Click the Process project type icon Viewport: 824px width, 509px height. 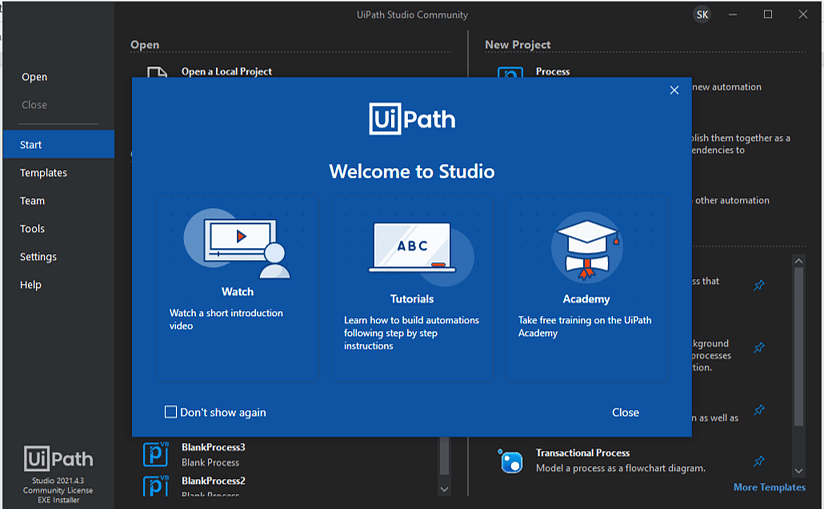click(x=510, y=72)
